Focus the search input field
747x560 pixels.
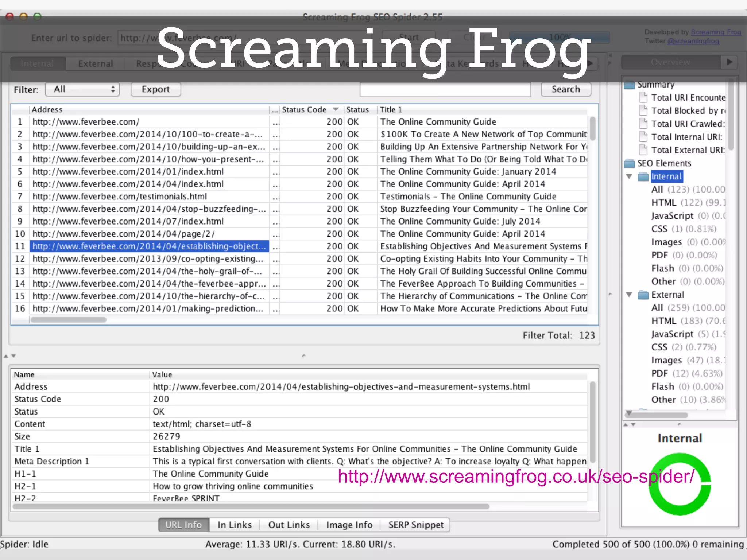point(445,89)
